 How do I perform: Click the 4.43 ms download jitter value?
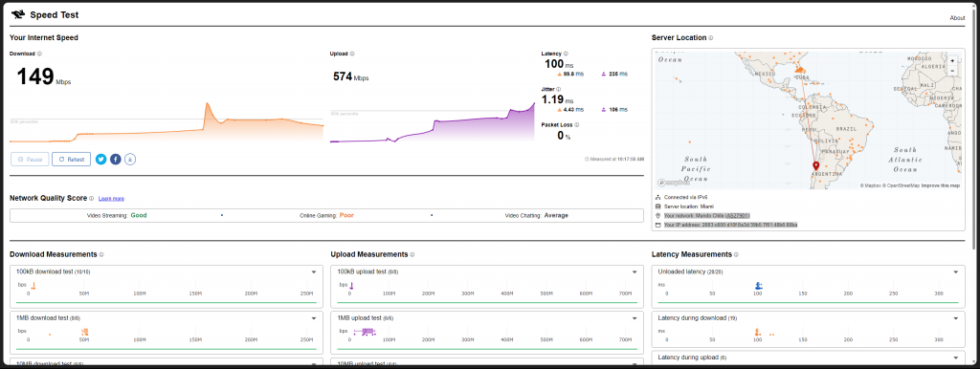click(x=571, y=109)
